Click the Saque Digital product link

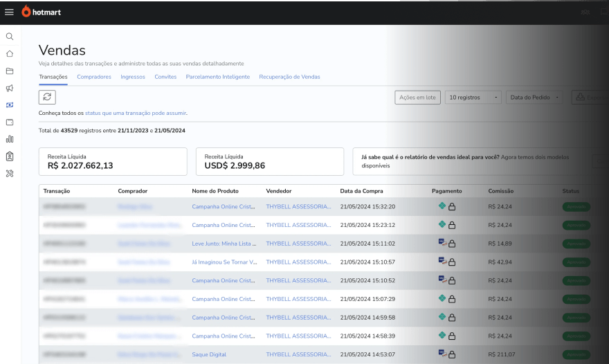pyautogui.click(x=209, y=354)
